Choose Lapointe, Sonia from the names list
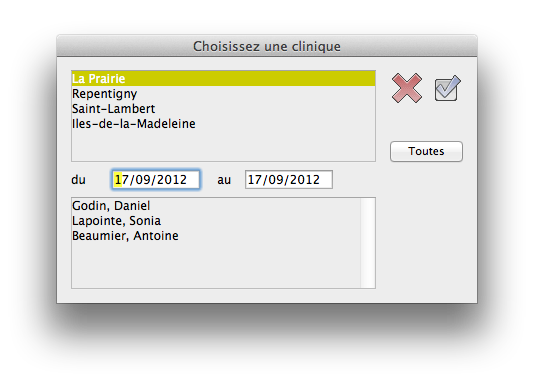This screenshot has height=382, width=534. point(216,221)
